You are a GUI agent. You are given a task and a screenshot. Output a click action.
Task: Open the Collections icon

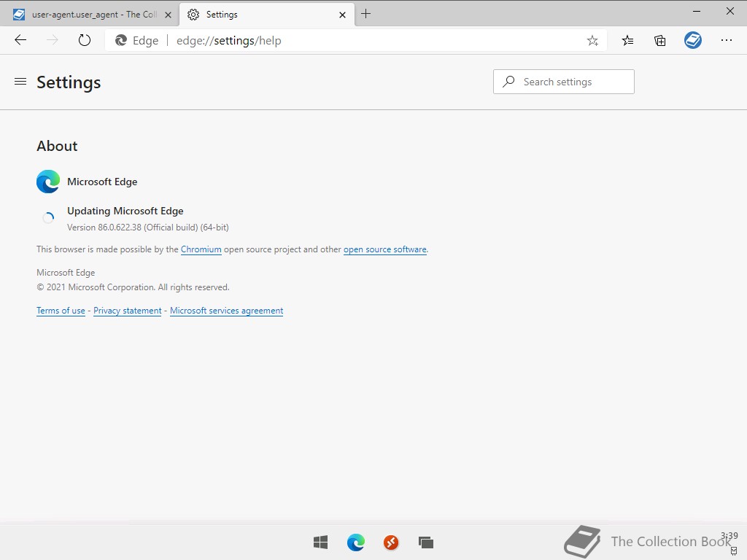pyautogui.click(x=659, y=41)
